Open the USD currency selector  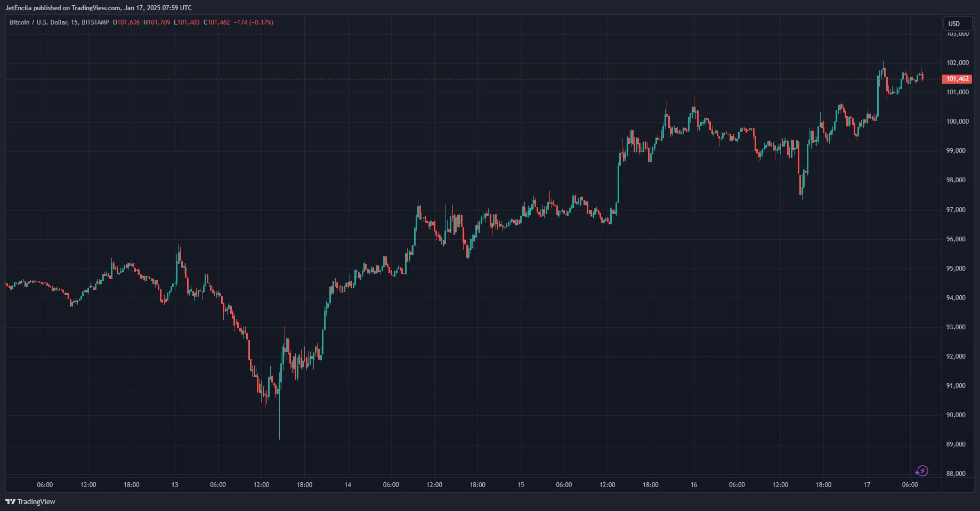click(x=958, y=23)
